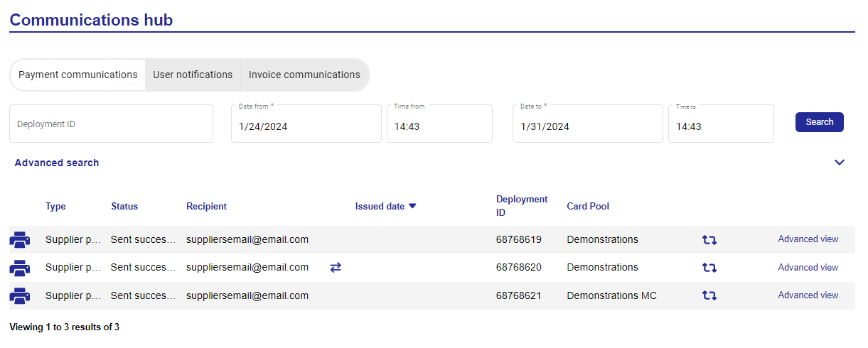Image resolution: width=868 pixels, height=348 pixels.
Task: Select Deployment ID cell 68768619
Action: click(x=519, y=240)
